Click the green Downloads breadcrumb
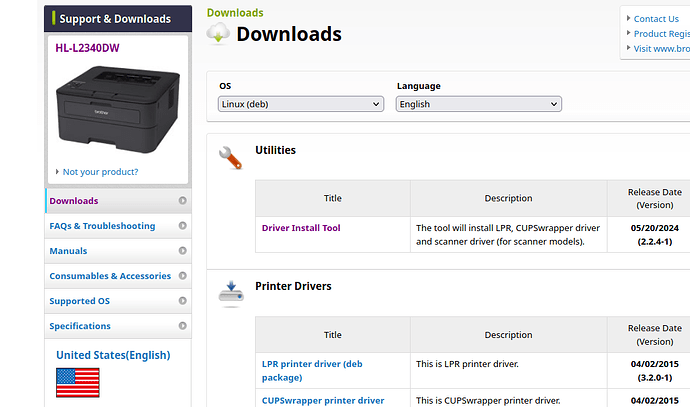This screenshot has height=407, width=690. pyautogui.click(x=235, y=13)
